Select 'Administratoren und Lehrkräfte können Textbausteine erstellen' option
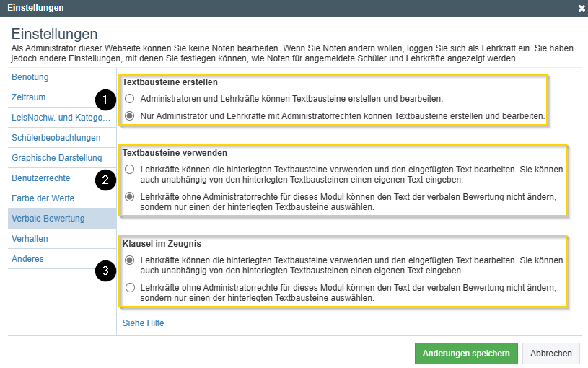This screenshot has height=368, width=588. (129, 98)
